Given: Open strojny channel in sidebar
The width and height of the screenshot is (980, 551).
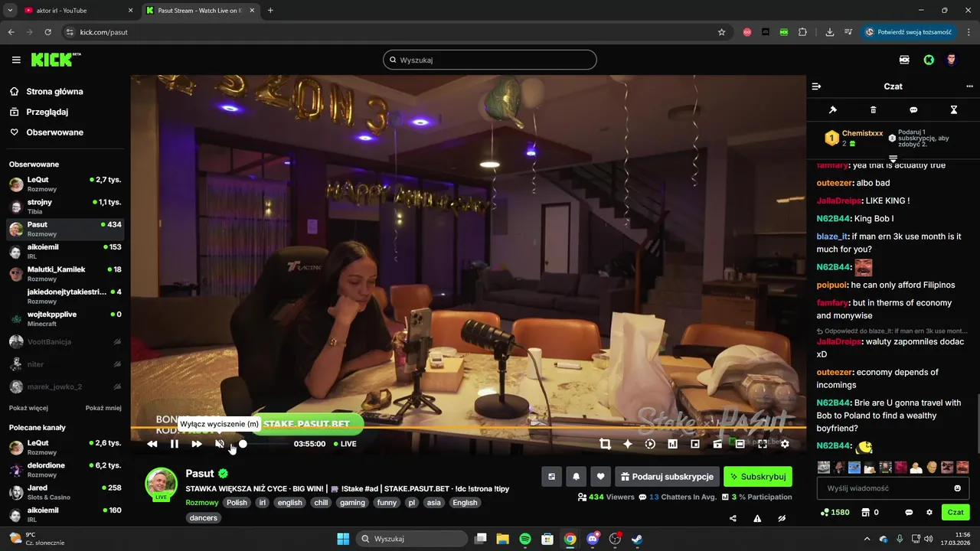Looking at the screenshot, I should pyautogui.click(x=66, y=207).
